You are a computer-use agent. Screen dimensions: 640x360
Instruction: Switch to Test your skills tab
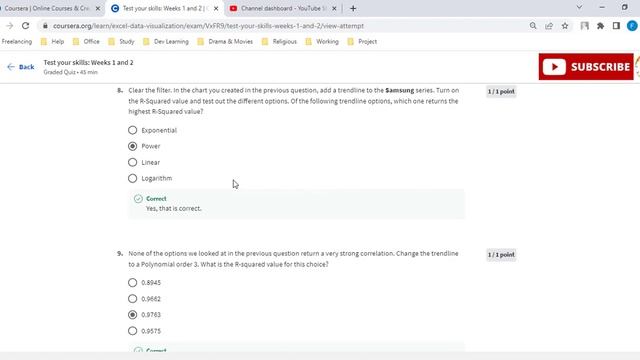tap(165, 8)
